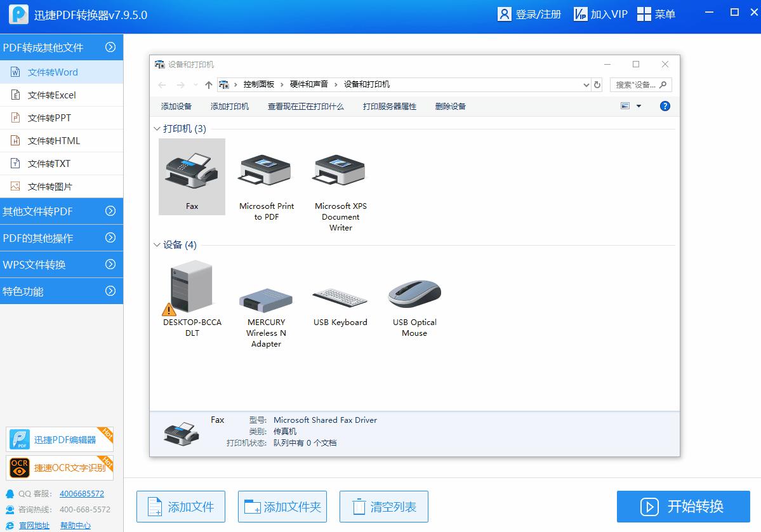Collapse the 打印机 (3) section
Screen dimensions: 761x532
157,128
